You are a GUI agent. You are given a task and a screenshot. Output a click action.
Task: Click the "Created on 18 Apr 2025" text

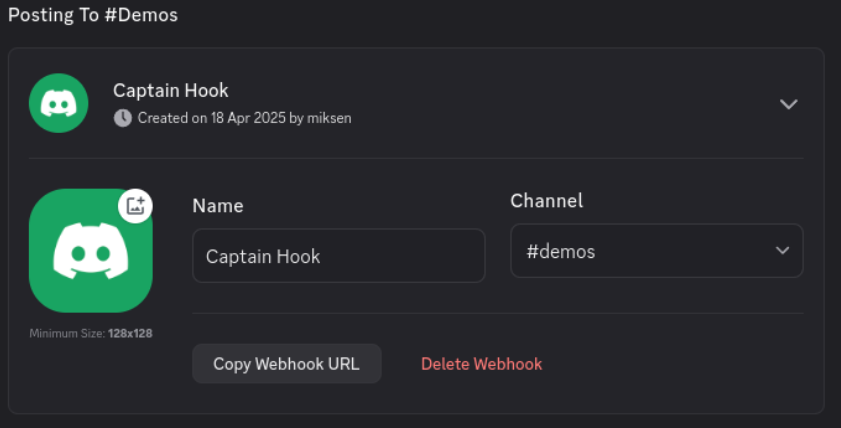pos(212,118)
